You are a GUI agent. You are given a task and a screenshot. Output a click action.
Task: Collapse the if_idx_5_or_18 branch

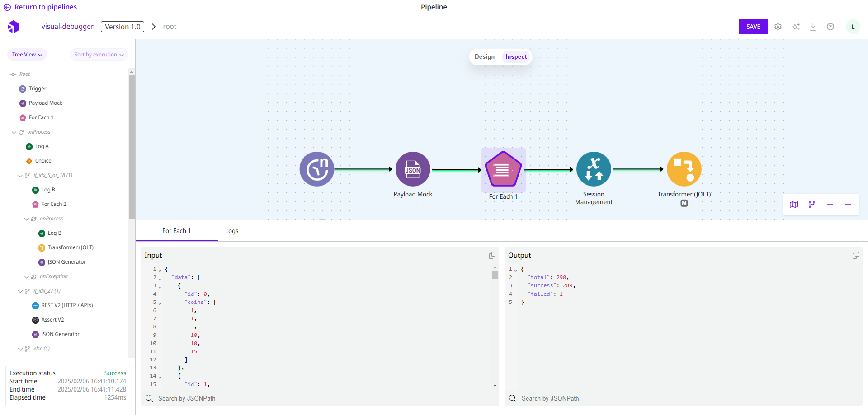tap(20, 176)
